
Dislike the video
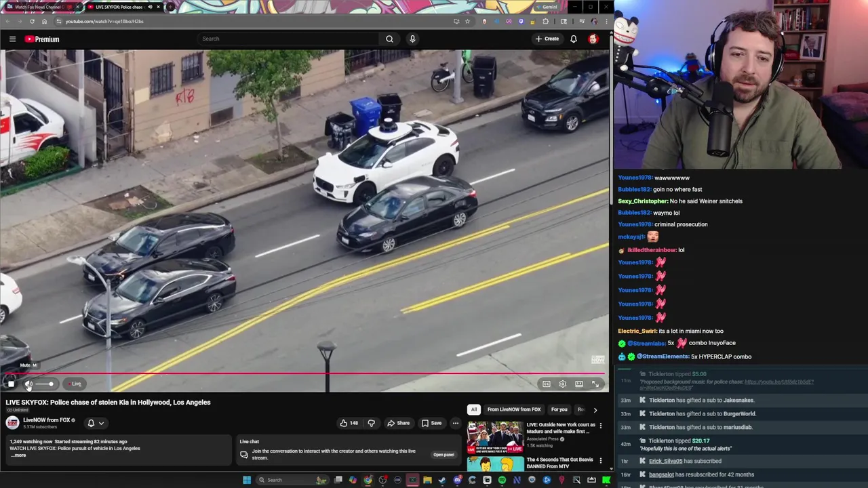tap(371, 423)
